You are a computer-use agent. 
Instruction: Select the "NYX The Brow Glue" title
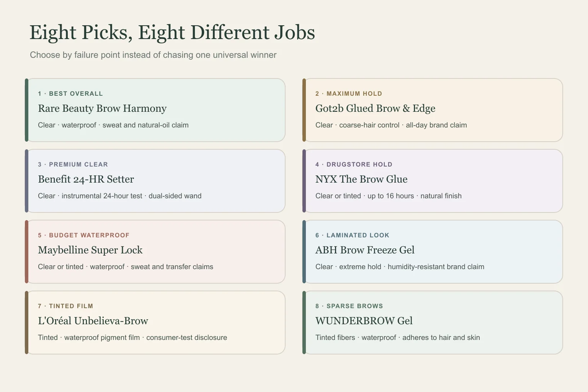[361, 179]
